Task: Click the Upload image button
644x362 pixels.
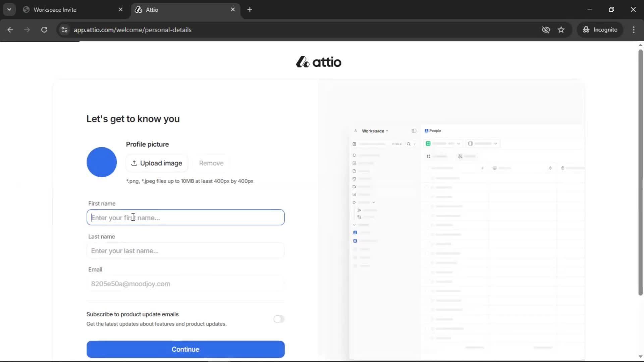Action: point(157,163)
